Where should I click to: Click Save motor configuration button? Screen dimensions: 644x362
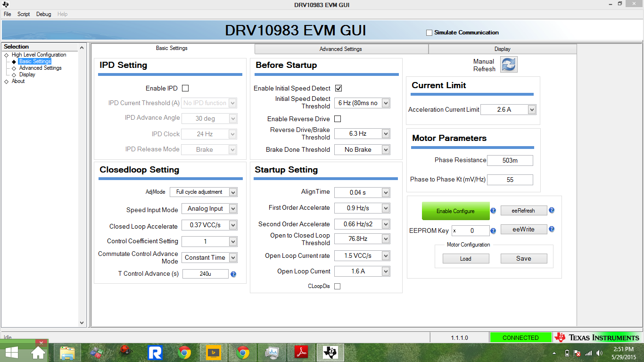tap(524, 259)
